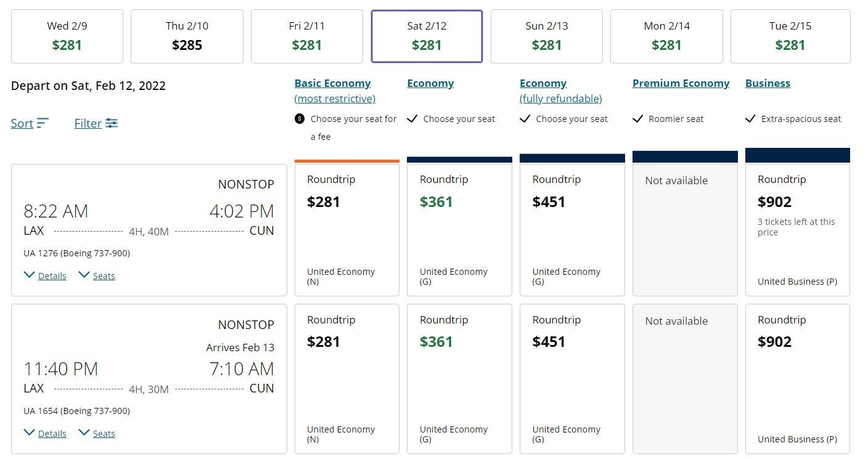Open the Basic Economy fare info link
This screenshot has width=868, height=459.
tap(332, 83)
